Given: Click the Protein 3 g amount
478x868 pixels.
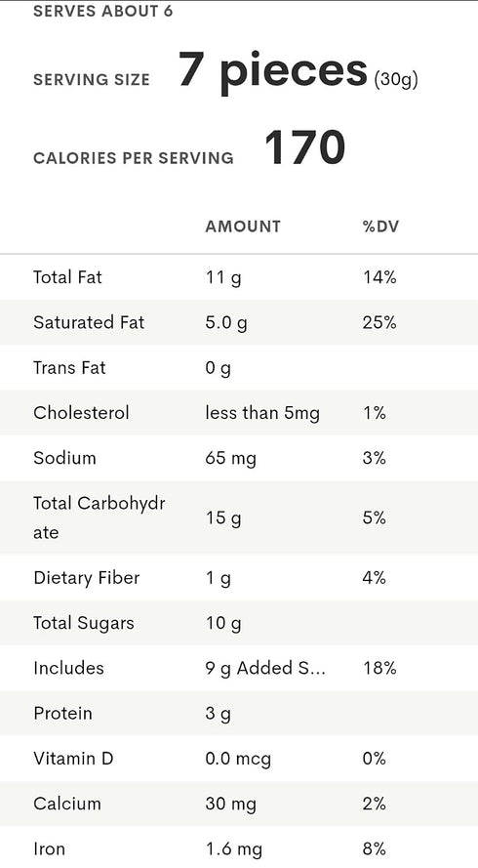Looking at the screenshot, I should pyautogui.click(x=218, y=714).
